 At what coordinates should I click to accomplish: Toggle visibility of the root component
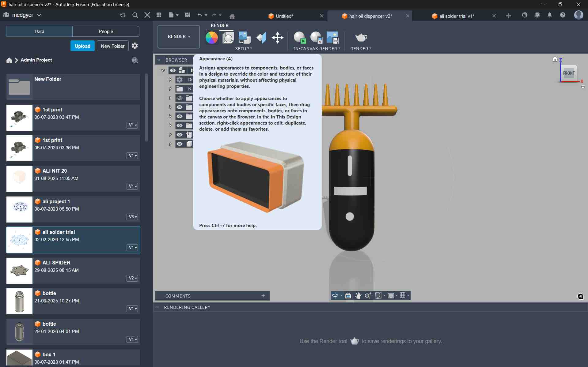[173, 70]
